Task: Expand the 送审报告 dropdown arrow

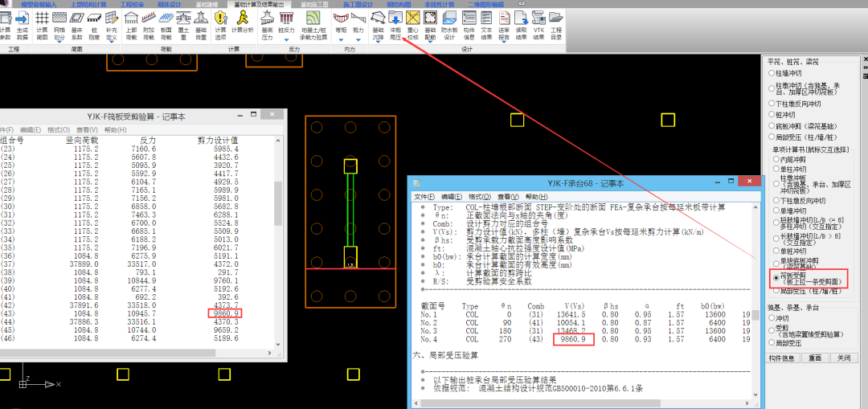Action: pos(504,43)
